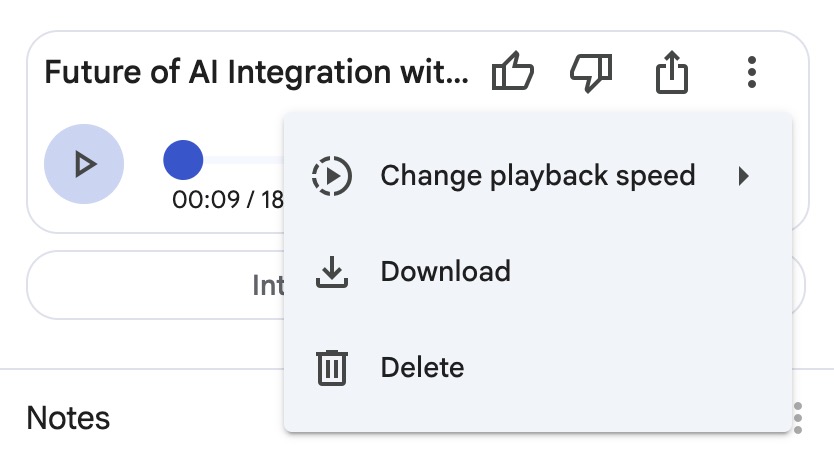Select the Change playback speed text

tap(537, 176)
